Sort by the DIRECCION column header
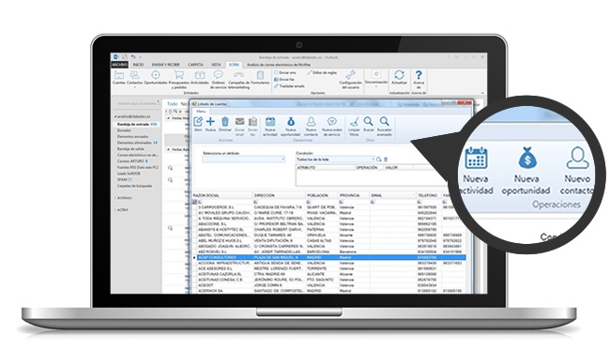Screen dimensions: 610x364 tap(279, 195)
